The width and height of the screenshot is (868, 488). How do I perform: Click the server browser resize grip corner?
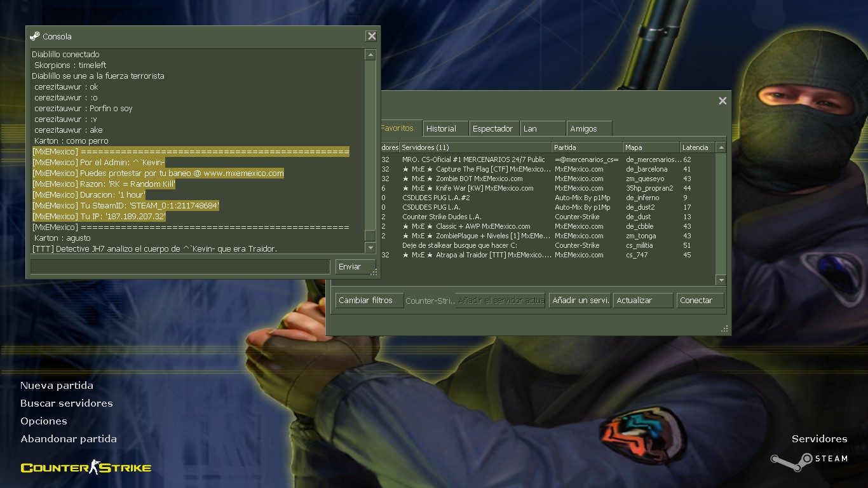724,329
